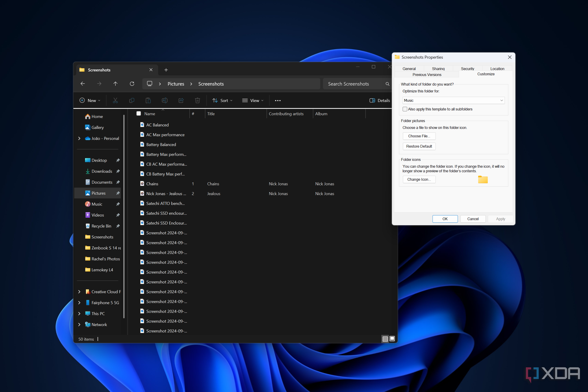Image resolution: width=588 pixels, height=392 pixels.
Task: Click Pictures in the address breadcrumb
Action: tap(176, 84)
